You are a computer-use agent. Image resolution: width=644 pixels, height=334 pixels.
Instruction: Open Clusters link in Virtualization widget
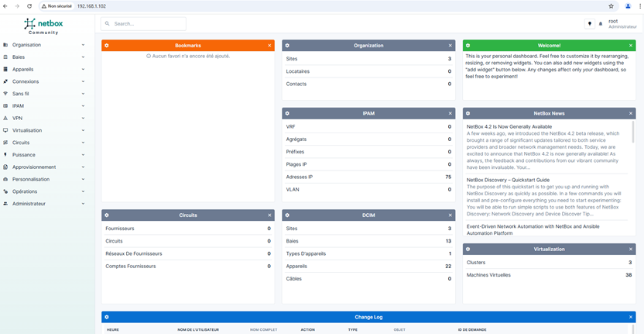[x=476, y=263]
